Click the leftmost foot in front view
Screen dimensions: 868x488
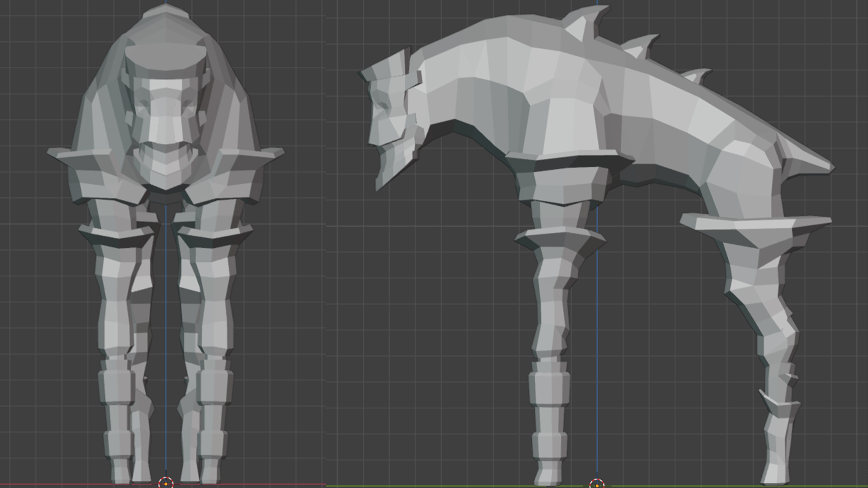pyautogui.click(x=121, y=473)
